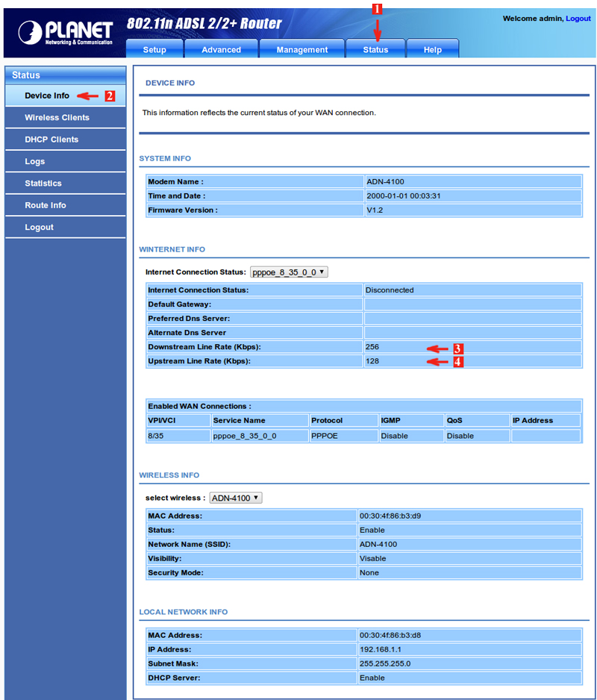Click the PLANET logo
The width and height of the screenshot is (597, 700).
coord(65,32)
